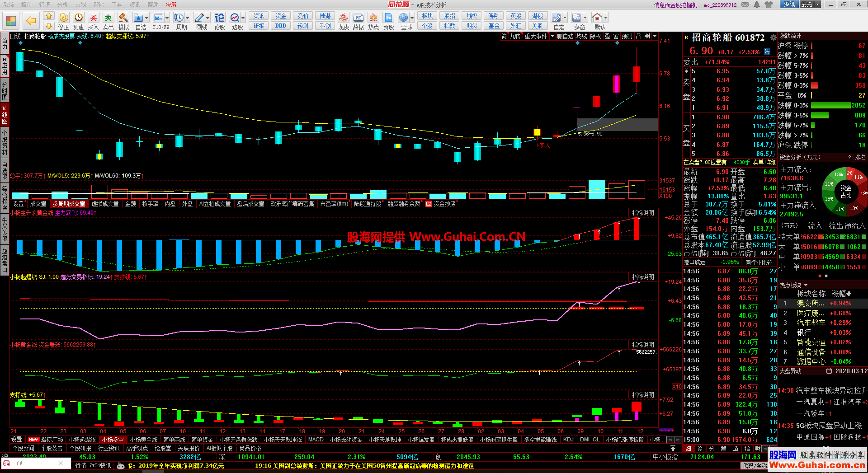
Task: Click the home colored-squares toolbar icon
Action: (x=11, y=21)
